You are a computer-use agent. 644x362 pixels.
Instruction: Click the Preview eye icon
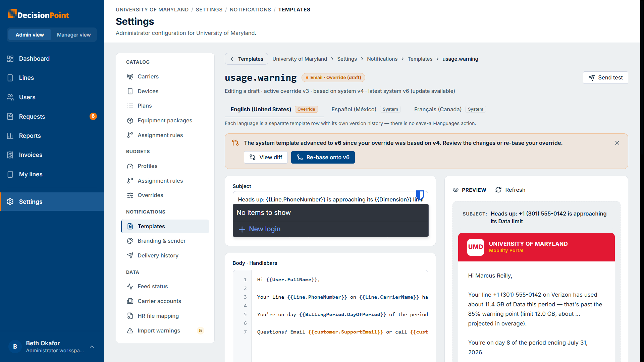pyautogui.click(x=455, y=190)
